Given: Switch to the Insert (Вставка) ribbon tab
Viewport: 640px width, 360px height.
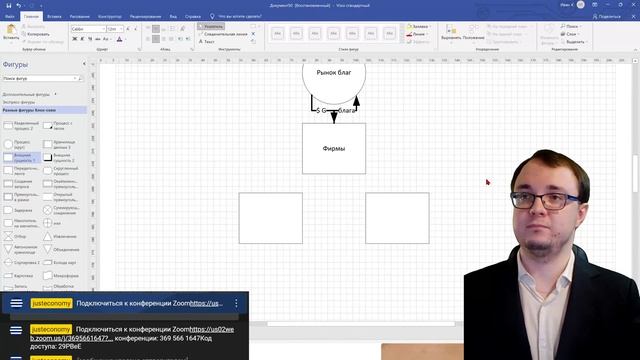Looking at the screenshot, I should coord(54,16).
